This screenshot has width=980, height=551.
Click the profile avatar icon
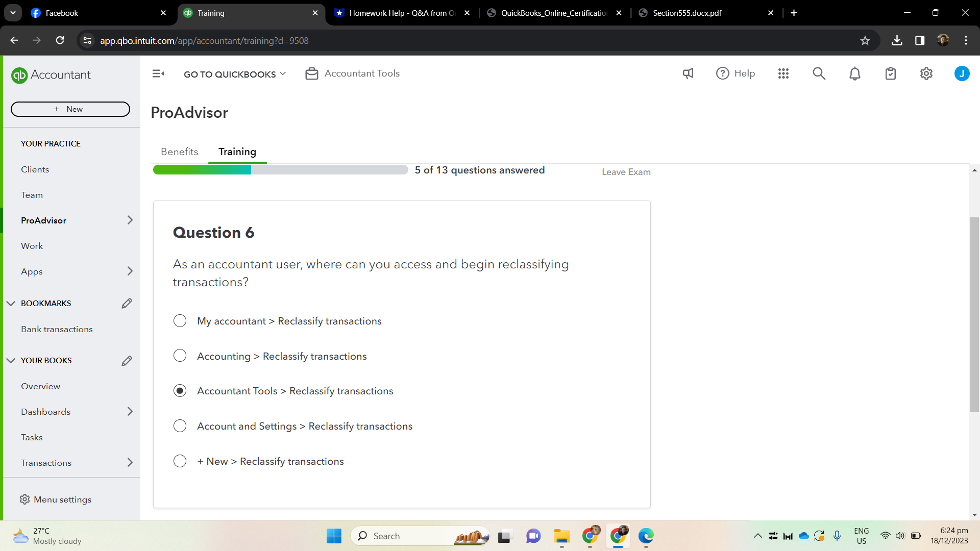click(962, 73)
